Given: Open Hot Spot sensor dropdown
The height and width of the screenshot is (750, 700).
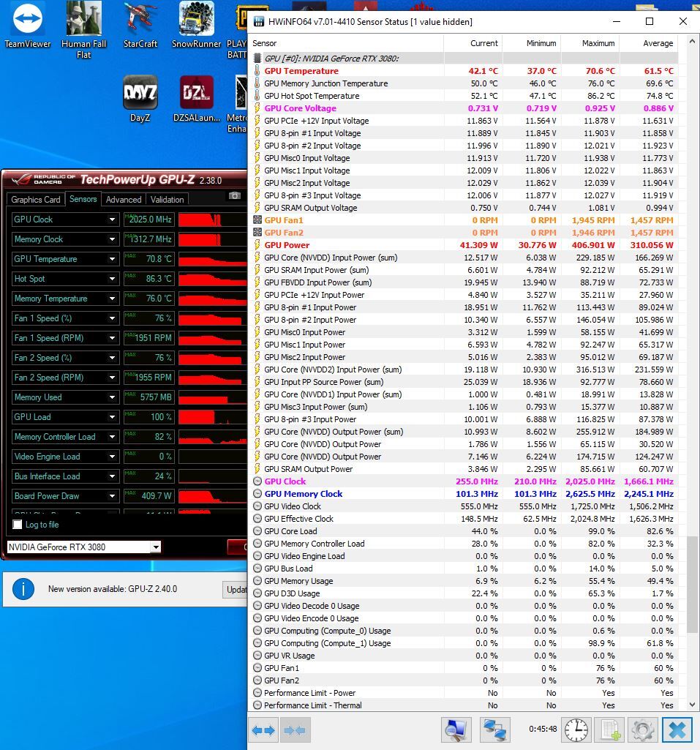Looking at the screenshot, I should 113,279.
